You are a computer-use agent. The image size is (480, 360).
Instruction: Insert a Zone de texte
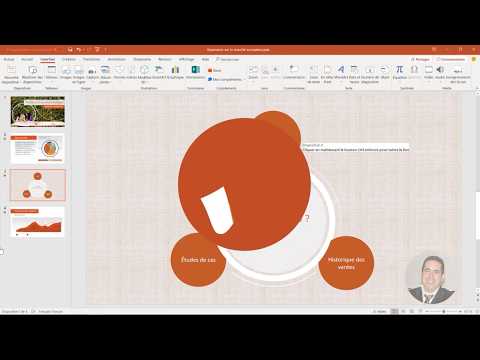point(314,74)
